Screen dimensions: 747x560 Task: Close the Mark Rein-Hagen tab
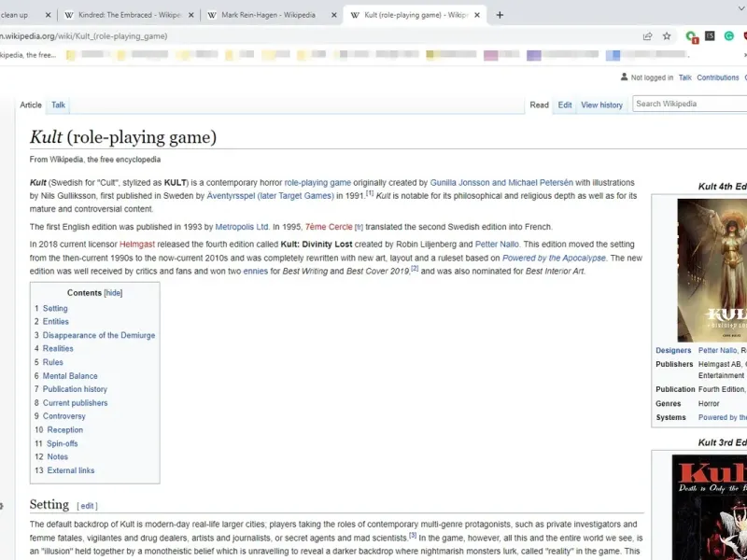click(x=334, y=15)
